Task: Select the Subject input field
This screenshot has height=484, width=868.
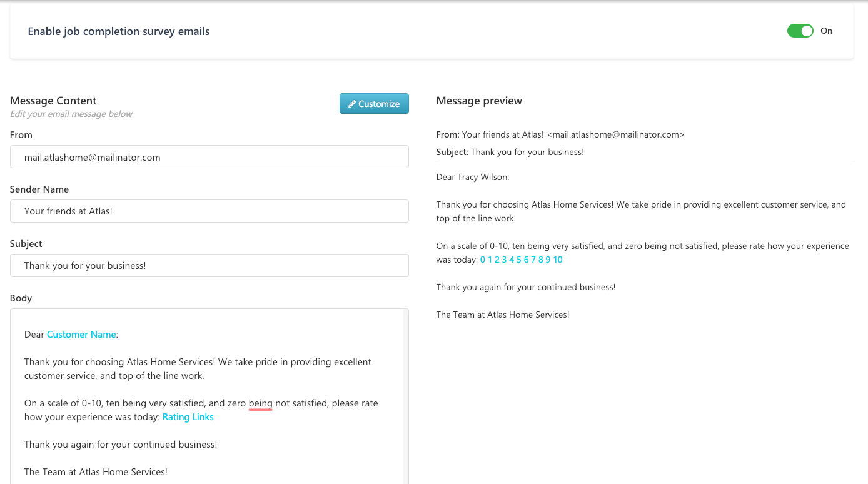Action: [x=209, y=266]
